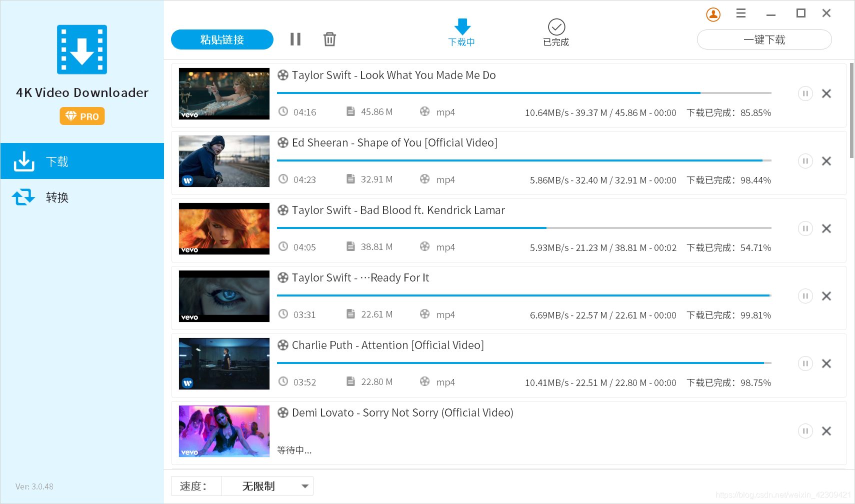Click the '85.85%' download status text
The height and width of the screenshot is (504, 855).
728,112
